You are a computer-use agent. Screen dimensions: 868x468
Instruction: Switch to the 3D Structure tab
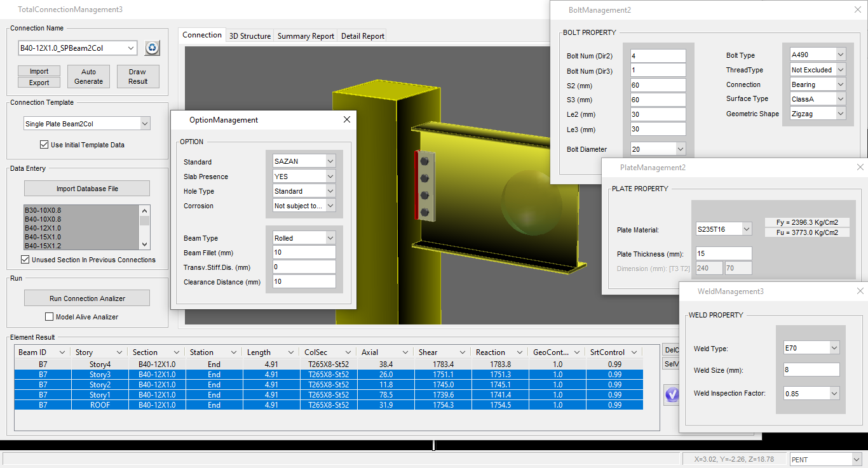250,36
